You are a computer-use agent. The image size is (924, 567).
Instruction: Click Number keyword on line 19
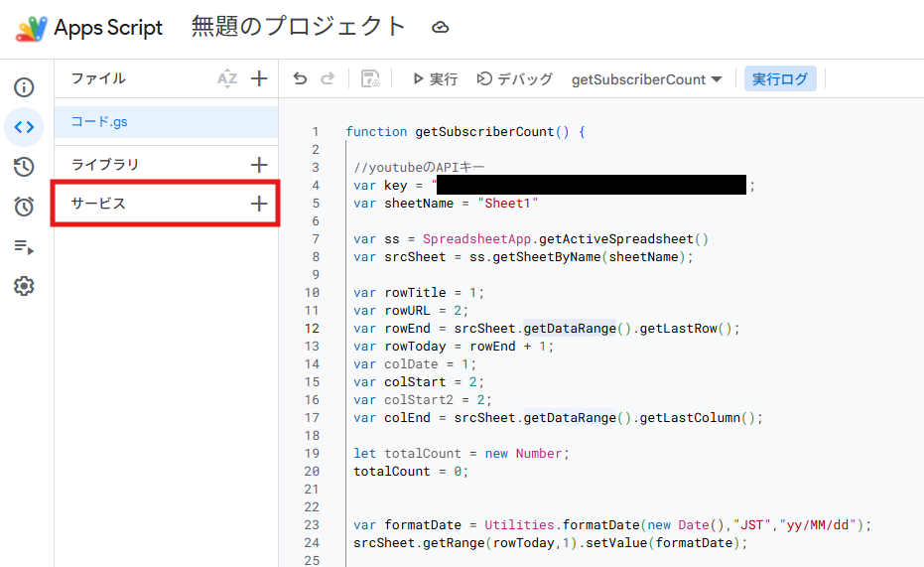click(539, 453)
